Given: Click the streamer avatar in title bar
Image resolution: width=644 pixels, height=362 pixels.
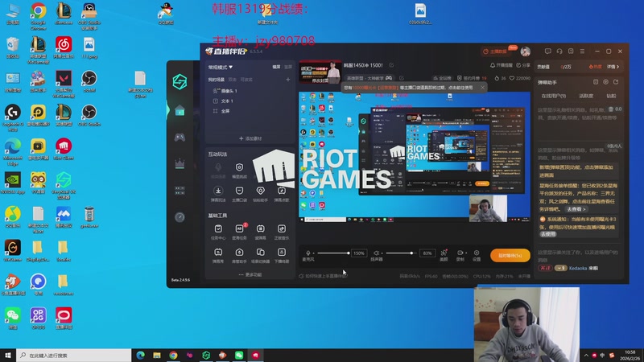Looking at the screenshot, I should pyautogui.click(x=526, y=51).
